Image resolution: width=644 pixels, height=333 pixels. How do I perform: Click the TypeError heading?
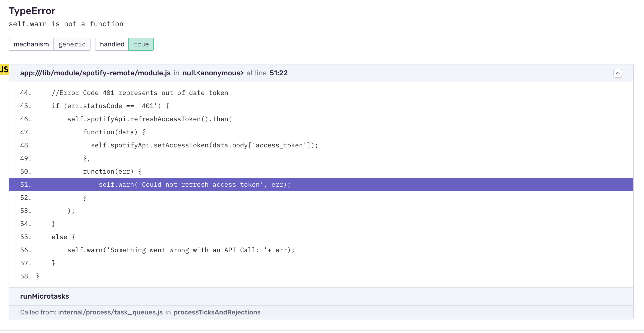pos(32,11)
